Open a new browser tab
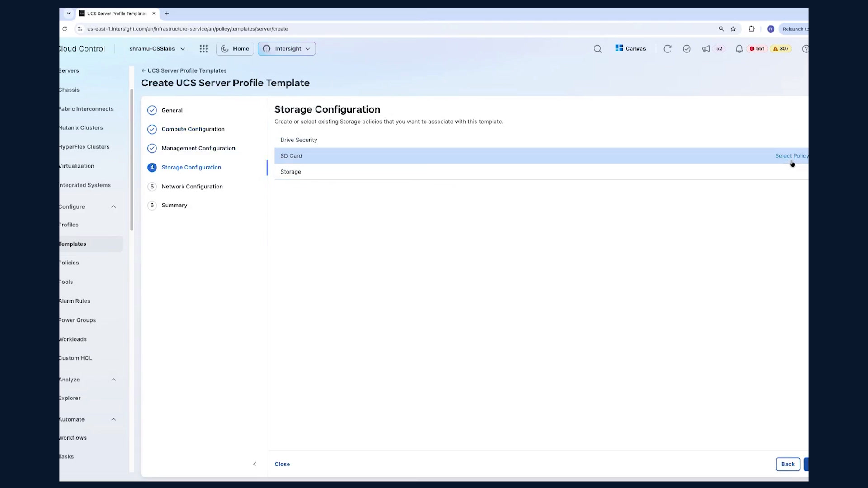Screen dimensions: 868x488 (167, 14)
